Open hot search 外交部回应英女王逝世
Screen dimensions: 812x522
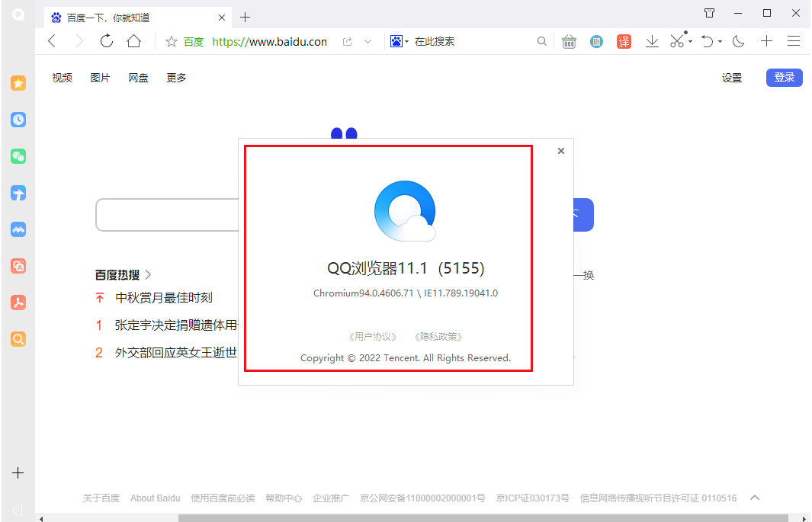click(176, 353)
